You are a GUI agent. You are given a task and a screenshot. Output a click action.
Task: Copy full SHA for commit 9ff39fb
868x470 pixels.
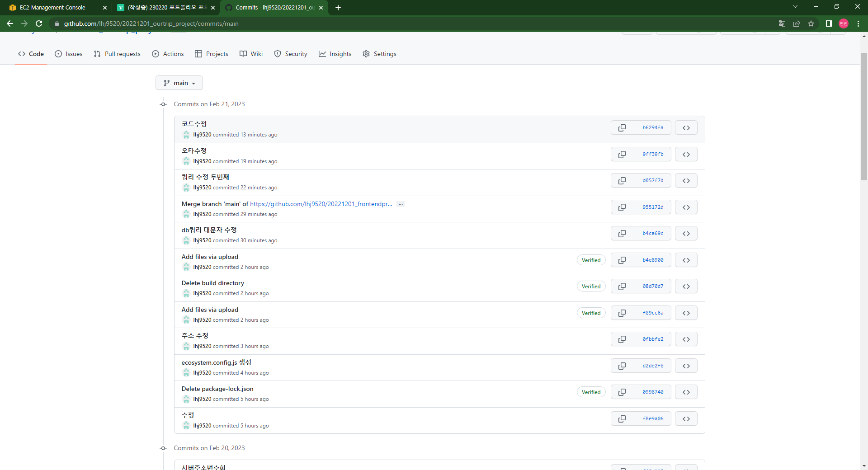[x=623, y=155]
